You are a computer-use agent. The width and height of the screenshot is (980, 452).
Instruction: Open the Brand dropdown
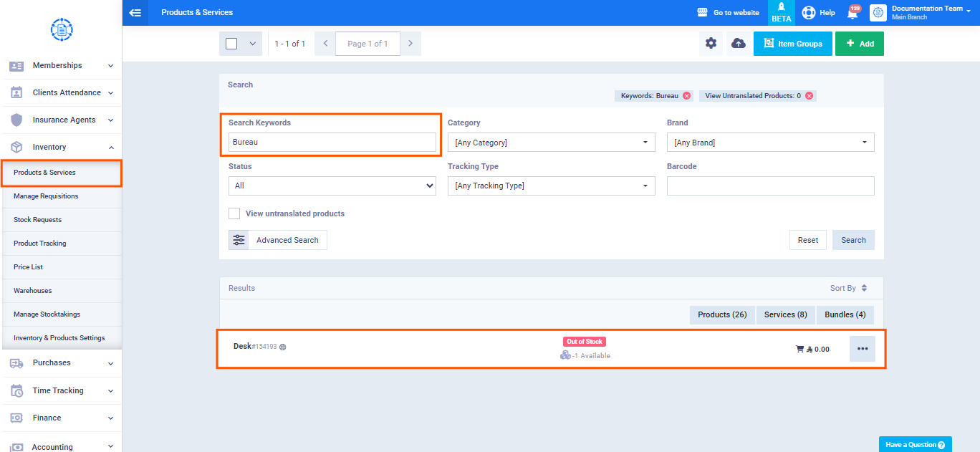(x=771, y=143)
